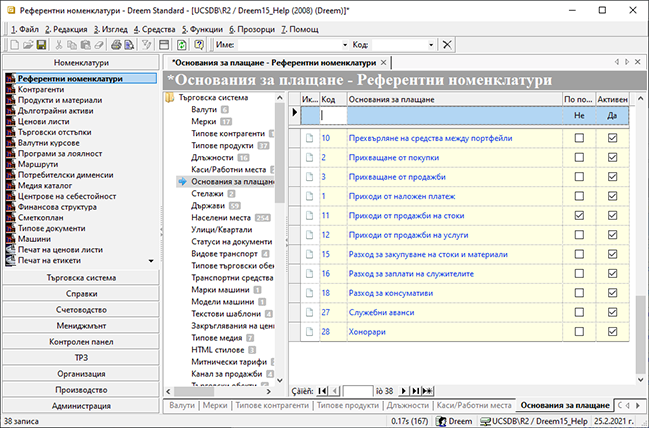Go to last record navigation button
The width and height of the screenshot is (649, 428).
415,391
